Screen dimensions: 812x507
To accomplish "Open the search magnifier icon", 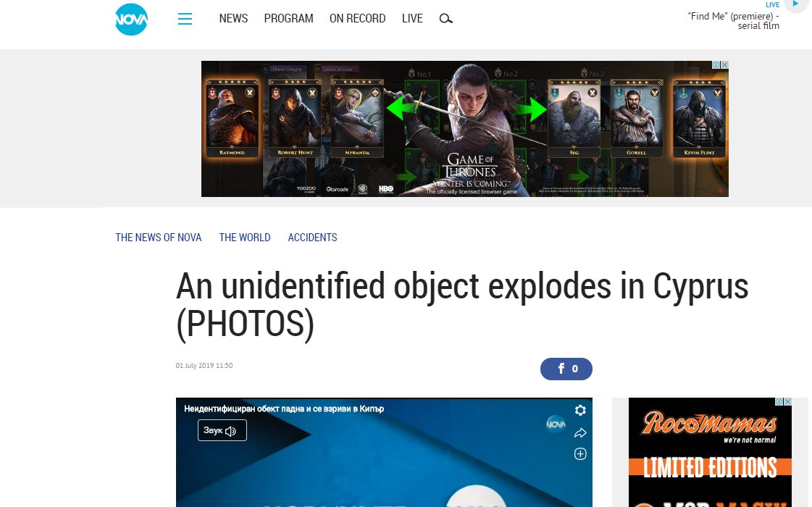I will 446,19.
